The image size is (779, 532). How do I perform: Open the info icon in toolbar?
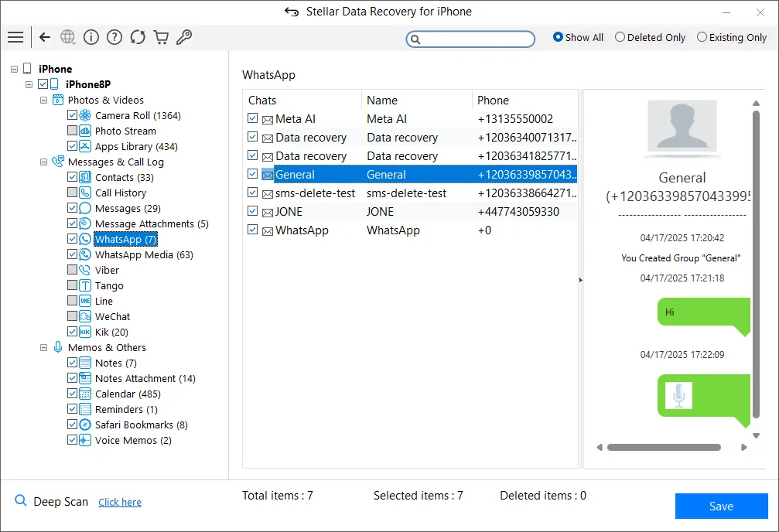pyautogui.click(x=91, y=37)
